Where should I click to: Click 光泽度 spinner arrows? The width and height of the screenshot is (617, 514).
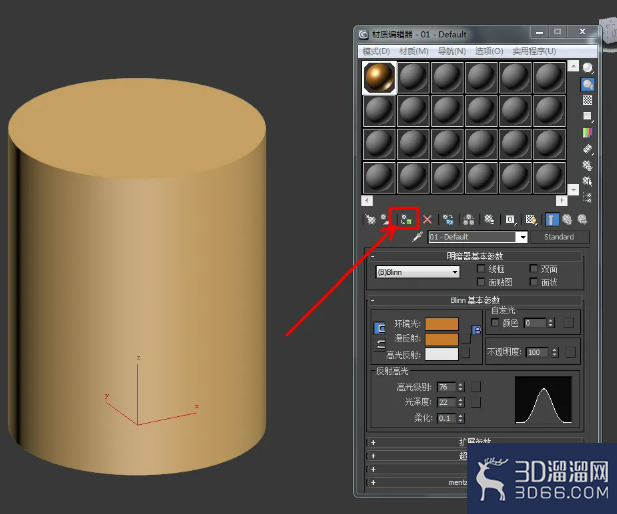pos(460,402)
